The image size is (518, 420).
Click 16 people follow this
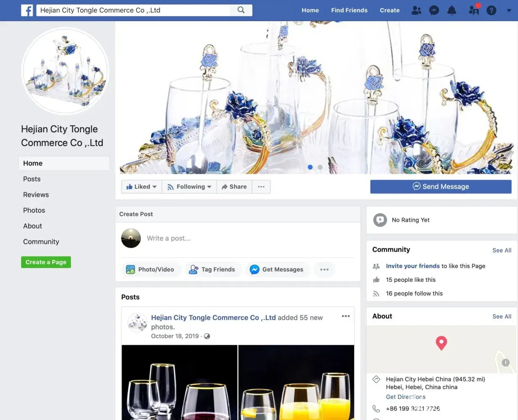pyautogui.click(x=414, y=294)
